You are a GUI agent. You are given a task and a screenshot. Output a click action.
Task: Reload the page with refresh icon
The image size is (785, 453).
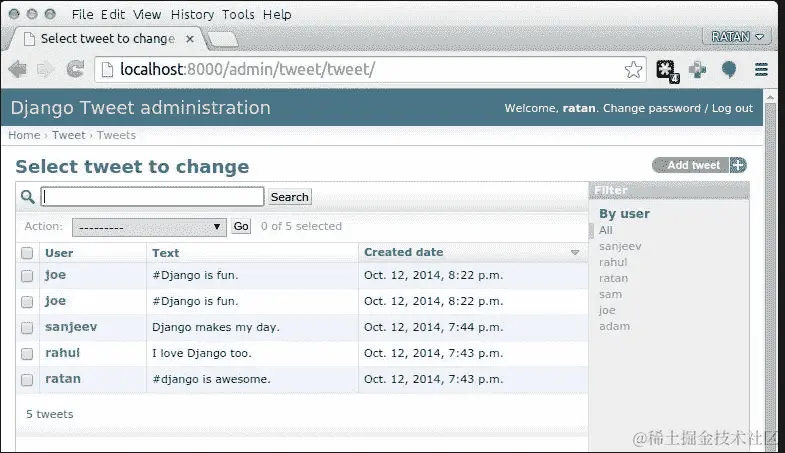(x=76, y=69)
